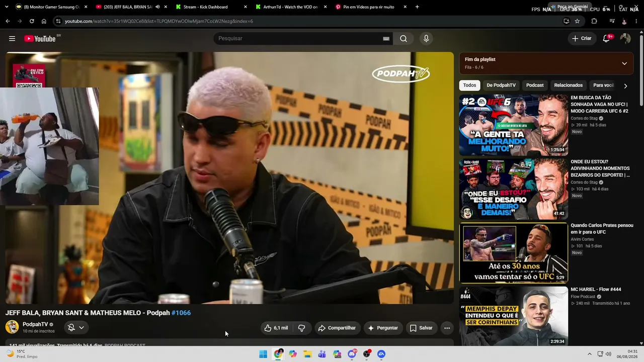
Task: Open the Criar create menu
Action: click(x=582, y=39)
